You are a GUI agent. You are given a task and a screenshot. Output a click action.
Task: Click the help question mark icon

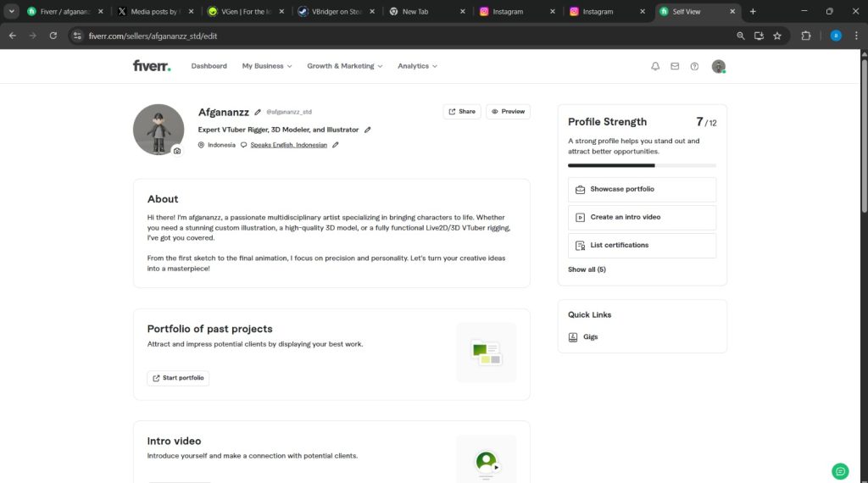tap(694, 66)
